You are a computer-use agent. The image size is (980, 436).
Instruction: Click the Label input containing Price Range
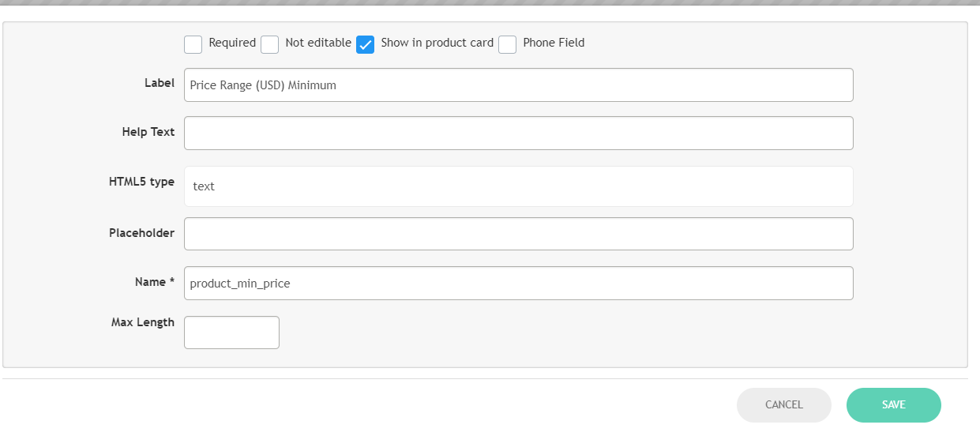[518, 85]
